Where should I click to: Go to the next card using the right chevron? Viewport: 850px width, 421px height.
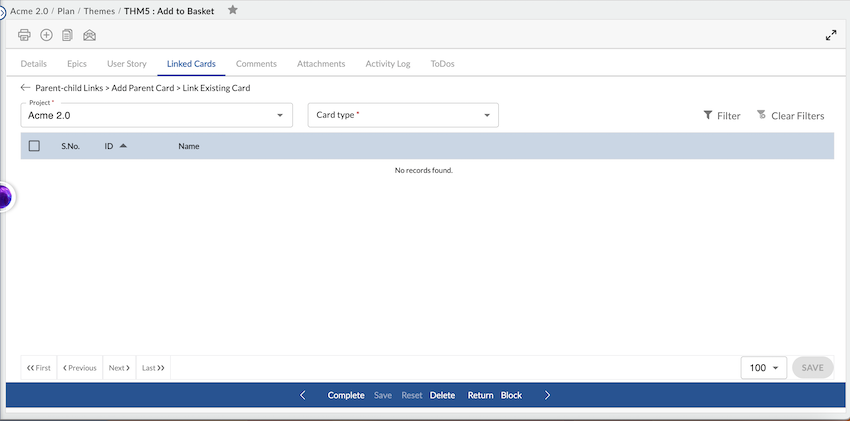[x=547, y=395]
